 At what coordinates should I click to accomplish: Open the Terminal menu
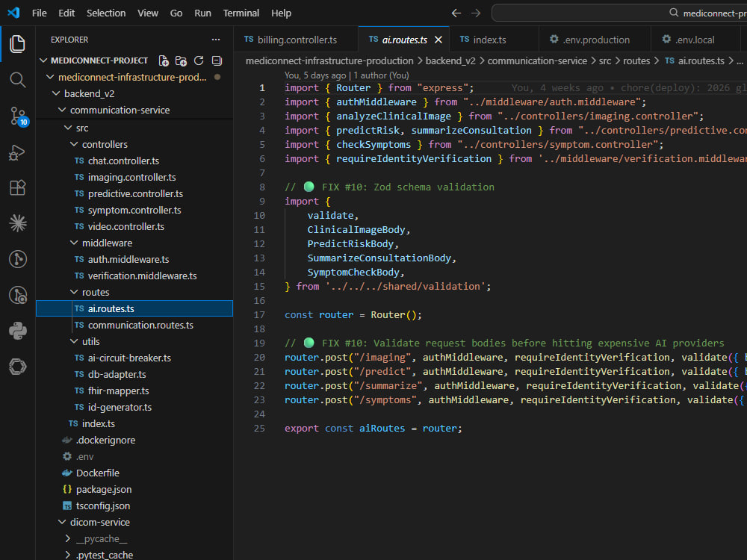click(241, 13)
